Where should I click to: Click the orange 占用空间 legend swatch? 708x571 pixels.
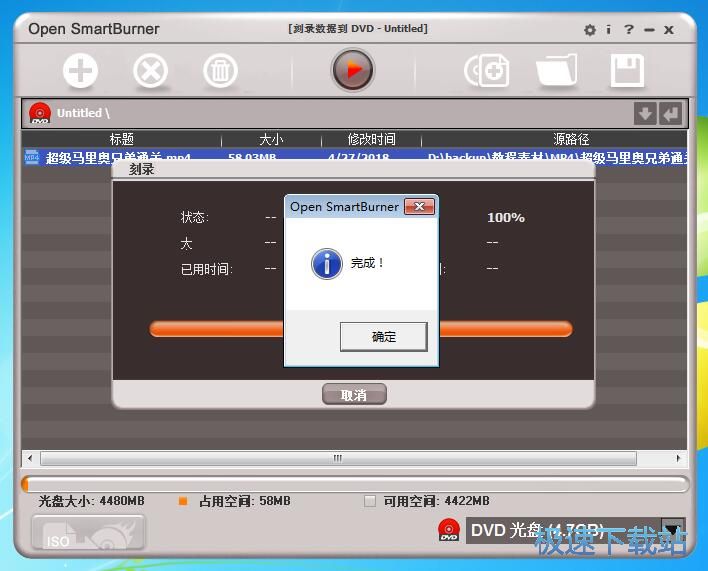[183, 501]
